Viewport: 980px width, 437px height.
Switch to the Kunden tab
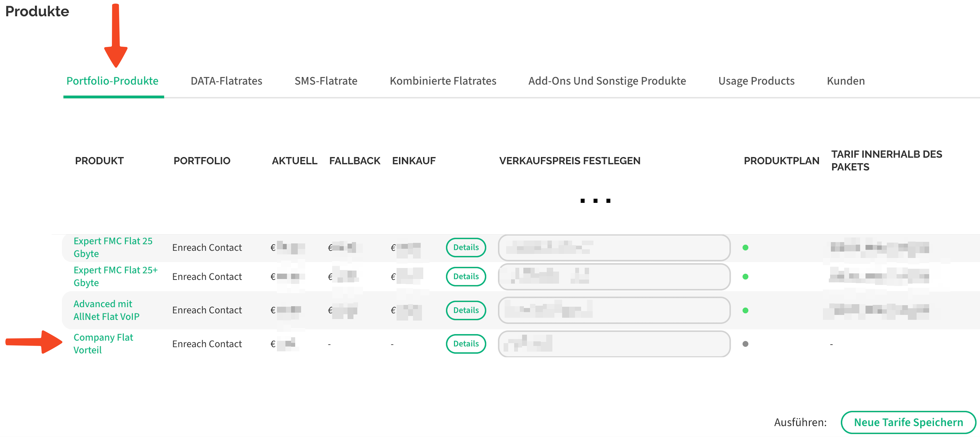[x=845, y=81]
